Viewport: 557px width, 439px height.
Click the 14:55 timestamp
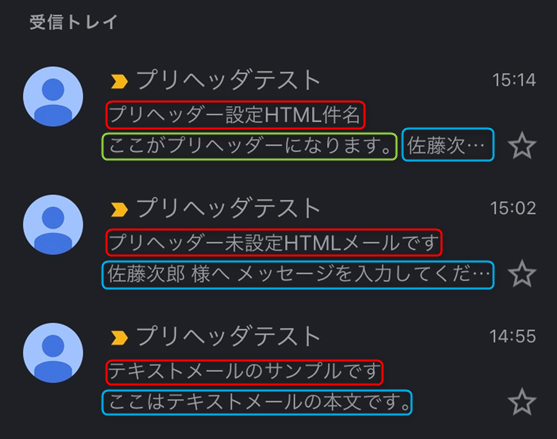tap(513, 337)
